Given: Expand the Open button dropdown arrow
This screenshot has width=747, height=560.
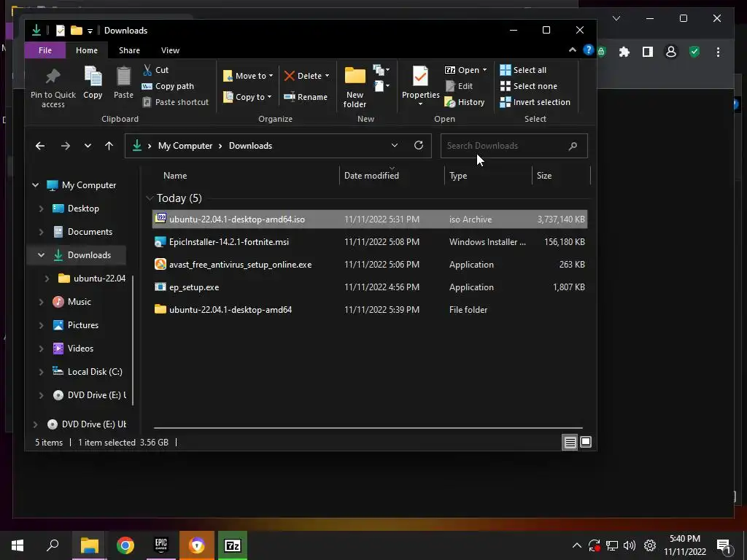Looking at the screenshot, I should coord(485,70).
